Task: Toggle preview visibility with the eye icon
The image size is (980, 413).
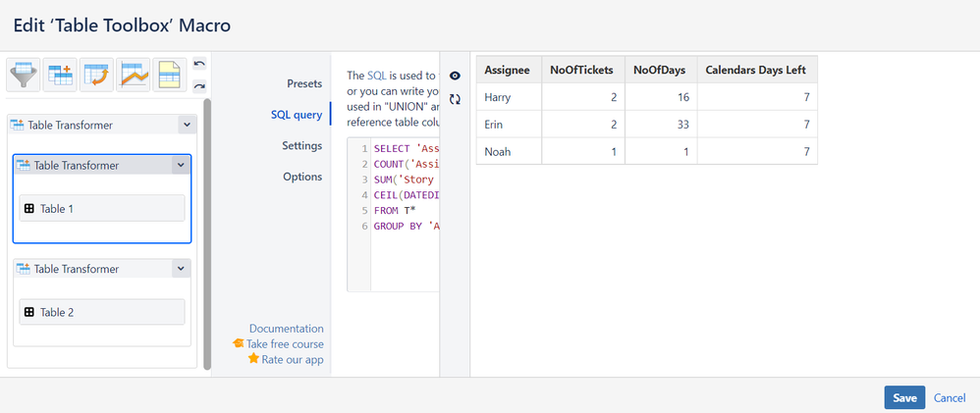Action: point(455,76)
